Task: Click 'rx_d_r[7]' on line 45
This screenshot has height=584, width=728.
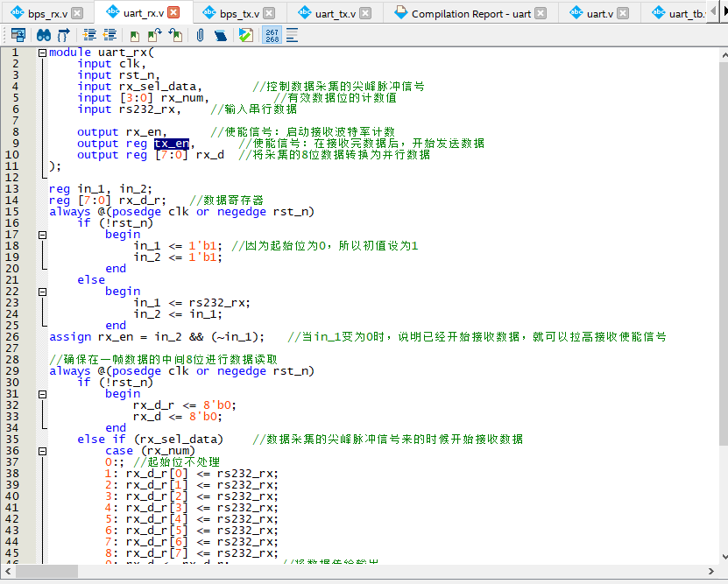Action: pyautogui.click(x=157, y=553)
